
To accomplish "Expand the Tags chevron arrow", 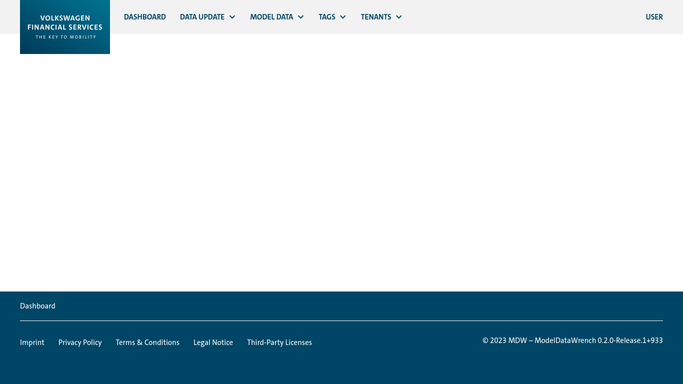I will point(343,17).
